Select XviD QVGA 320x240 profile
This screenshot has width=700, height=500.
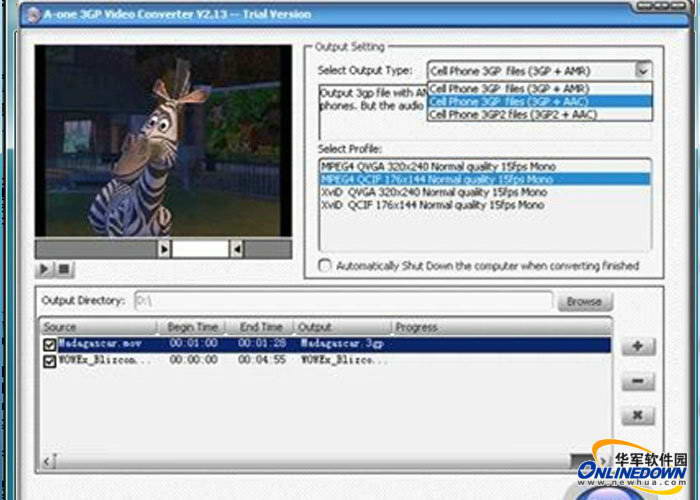coord(484,192)
